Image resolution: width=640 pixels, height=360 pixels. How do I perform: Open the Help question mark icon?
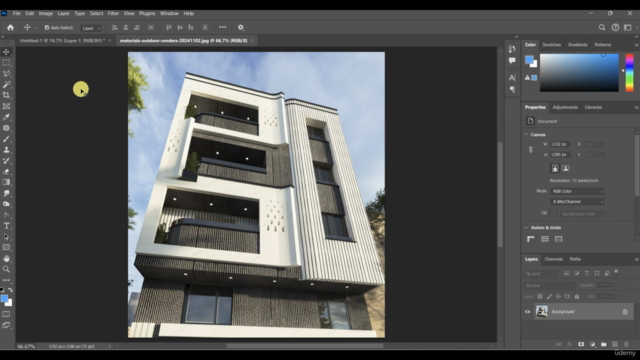coord(615,27)
